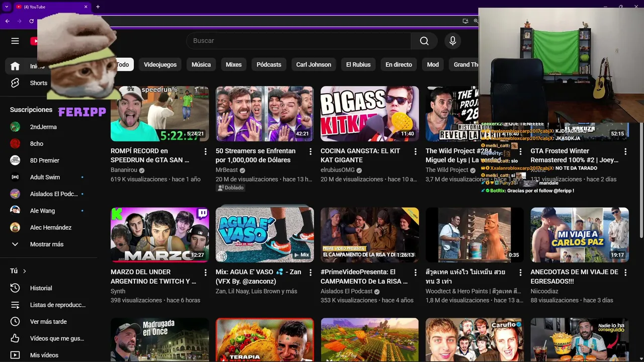
Task: Open MrBeast channel link
Action: [226, 170]
